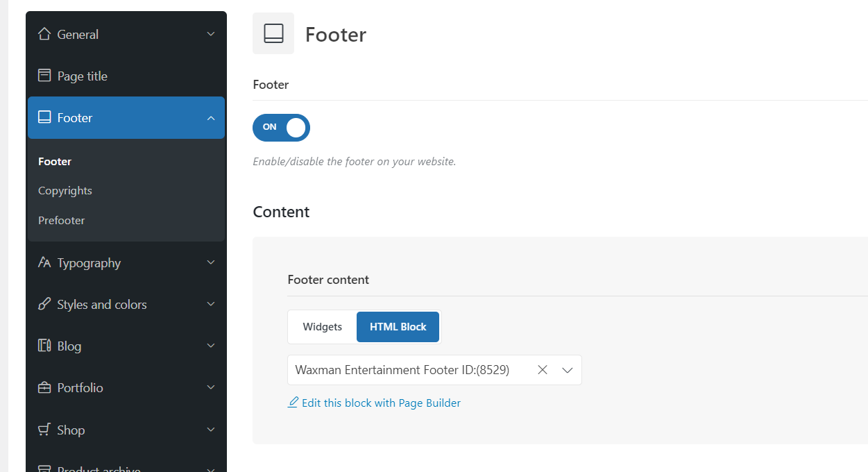868x472 pixels.
Task: Expand the Typography section chevron
Action: (211, 262)
